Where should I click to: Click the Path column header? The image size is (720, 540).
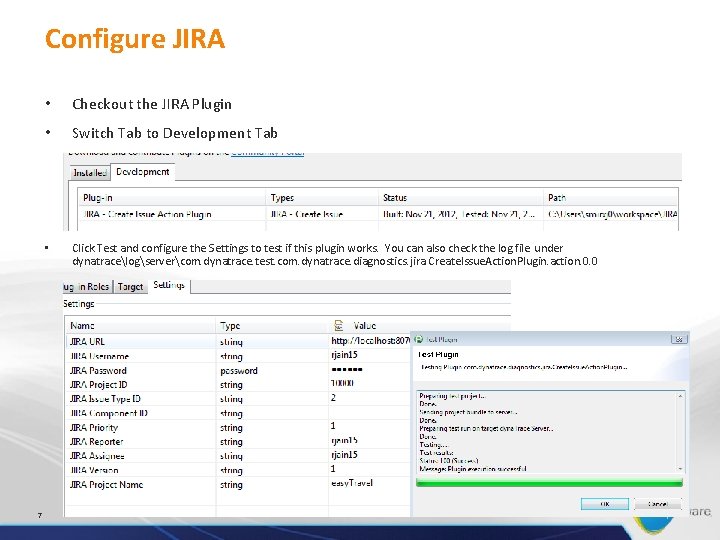(557, 198)
